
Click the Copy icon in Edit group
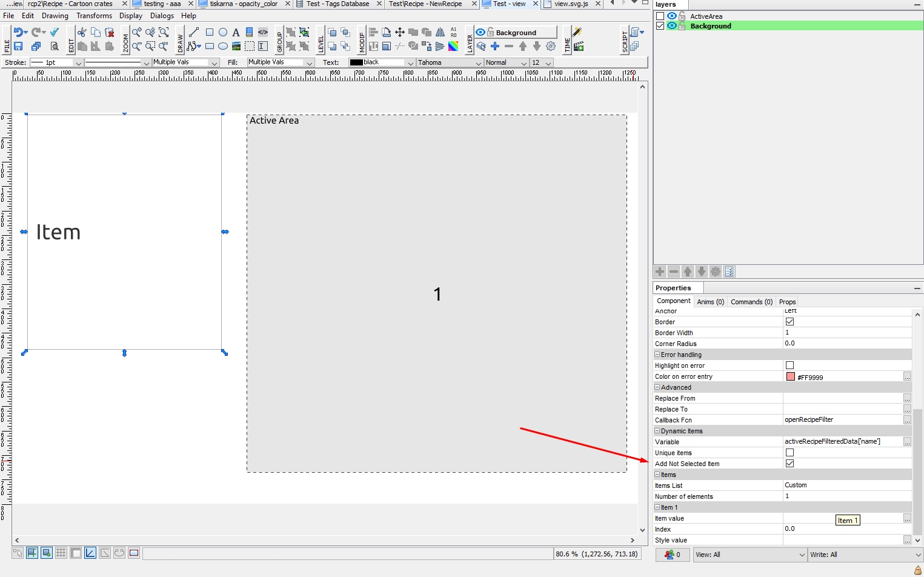tap(96, 32)
